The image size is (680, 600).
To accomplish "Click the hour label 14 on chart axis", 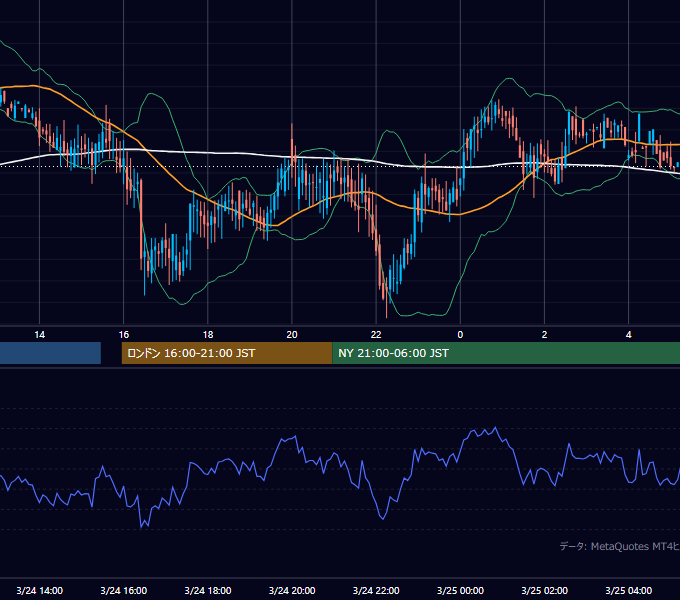I will [x=39, y=335].
